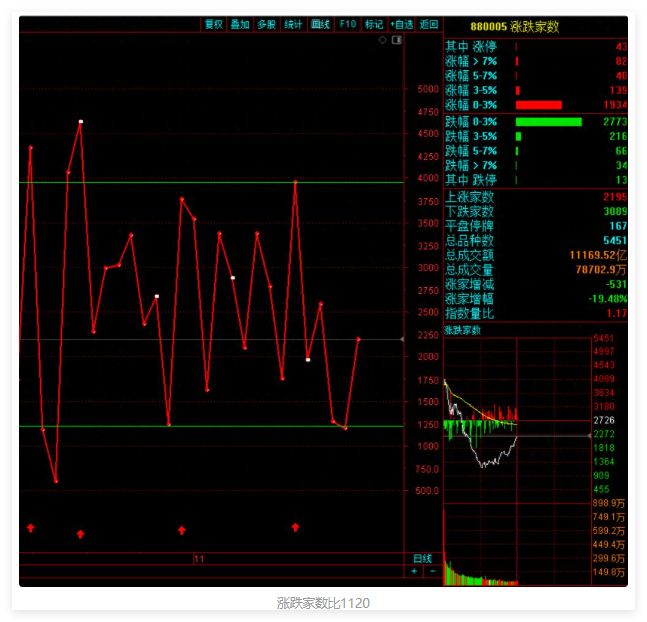Click the +自选 add to watchlist button
The height and width of the screenshot is (622, 647).
(401, 24)
